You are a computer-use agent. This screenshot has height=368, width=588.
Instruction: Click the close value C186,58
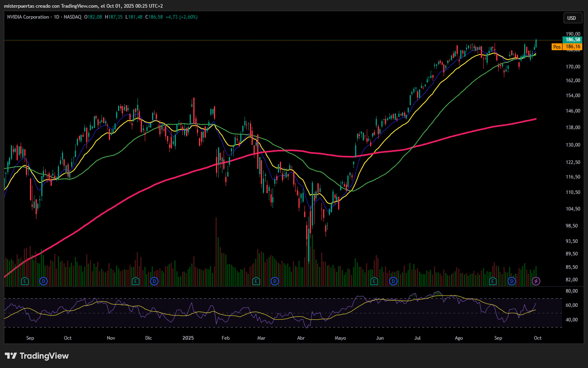154,17
